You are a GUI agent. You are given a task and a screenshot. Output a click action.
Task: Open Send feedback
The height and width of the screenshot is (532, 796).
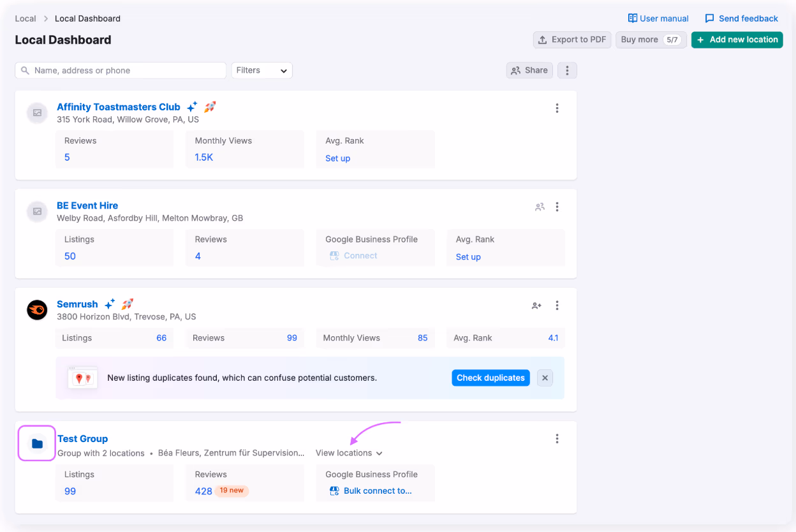(741, 18)
